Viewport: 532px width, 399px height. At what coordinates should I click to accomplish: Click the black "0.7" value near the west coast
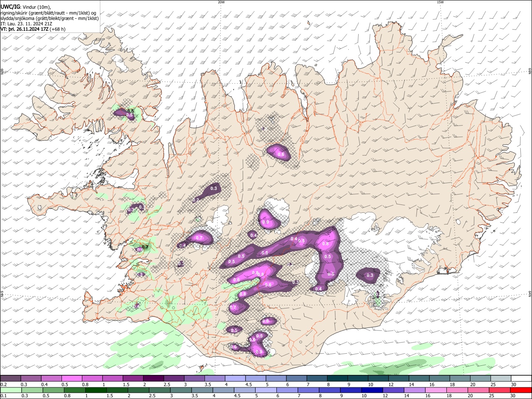(145, 247)
